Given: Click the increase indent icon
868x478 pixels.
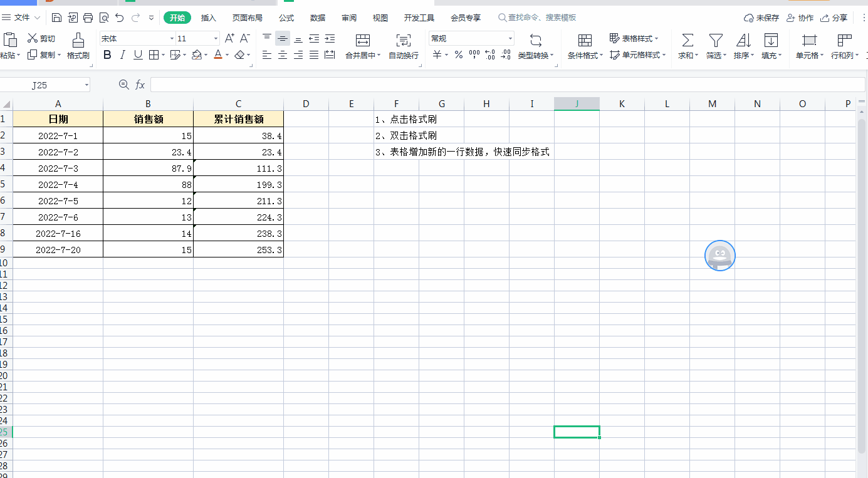Looking at the screenshot, I should click(x=330, y=39).
